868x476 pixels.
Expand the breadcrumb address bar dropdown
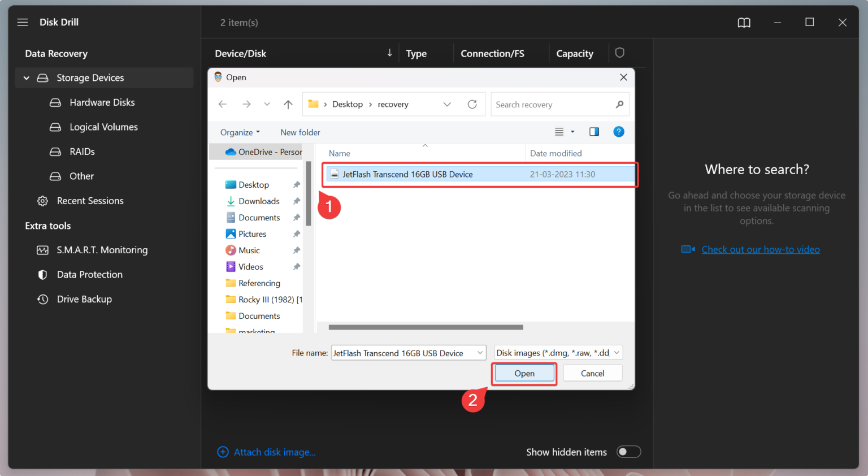[447, 104]
